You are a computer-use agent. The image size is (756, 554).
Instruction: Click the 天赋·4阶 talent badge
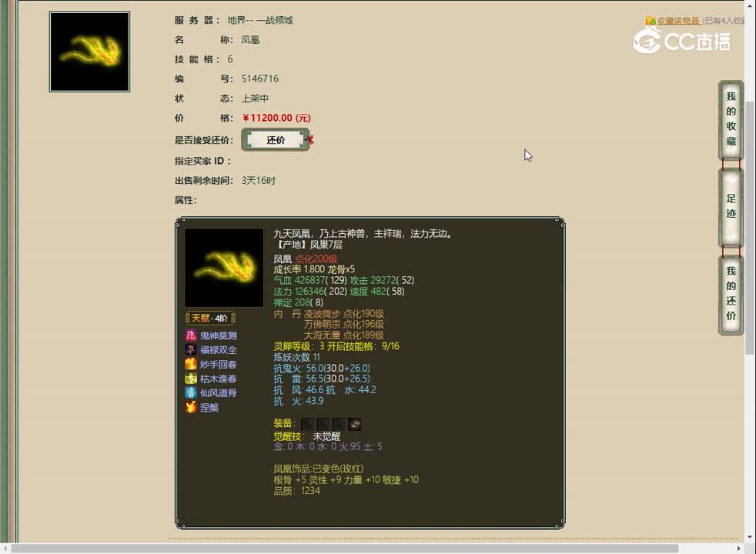(210, 318)
